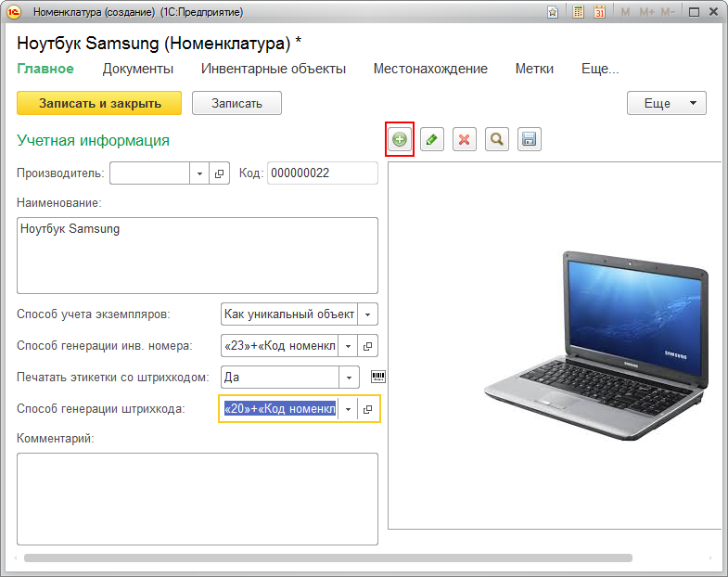Expand Способ генерации штрихкода dropdown

(x=348, y=409)
